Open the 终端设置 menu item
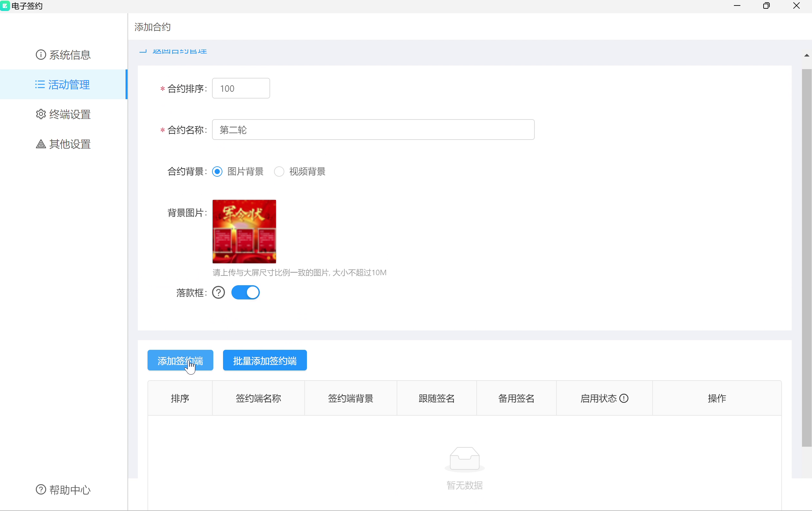 70,114
